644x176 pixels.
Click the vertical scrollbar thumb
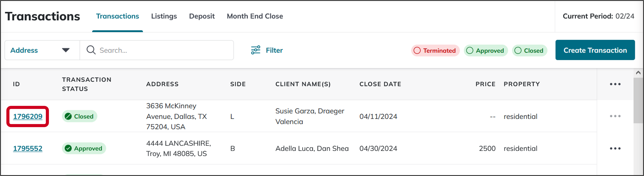(x=638, y=100)
